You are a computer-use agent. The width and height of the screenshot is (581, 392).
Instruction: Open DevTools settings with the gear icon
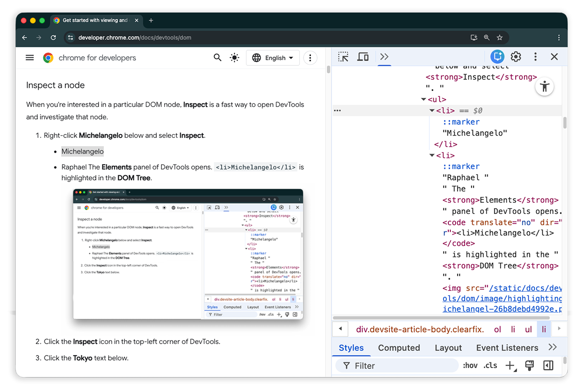coord(516,57)
